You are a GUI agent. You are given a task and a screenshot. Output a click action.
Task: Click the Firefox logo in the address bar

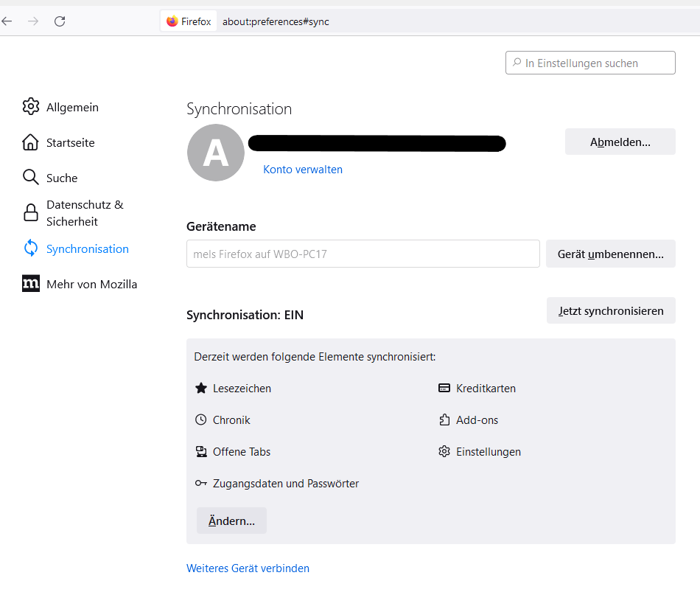[x=172, y=21]
